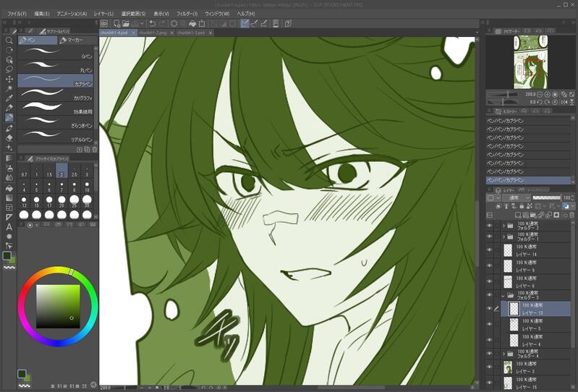Open the アニメーション(A) menu

72,14
